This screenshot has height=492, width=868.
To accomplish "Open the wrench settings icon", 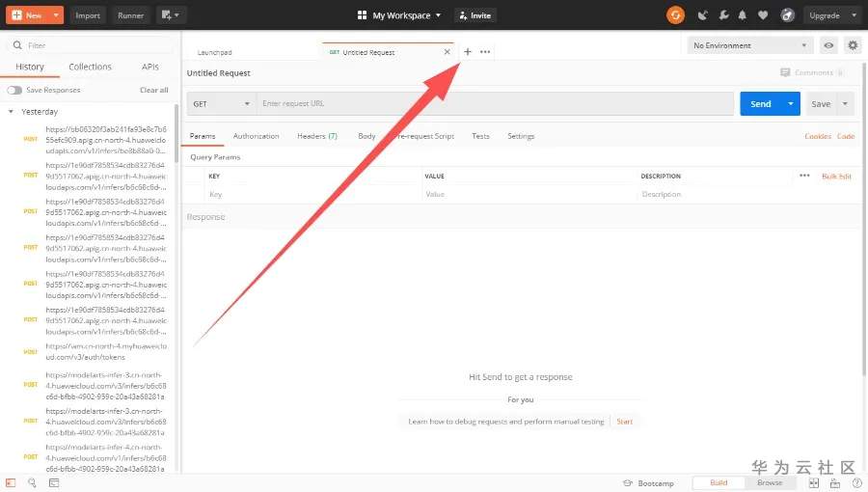I will tap(723, 15).
